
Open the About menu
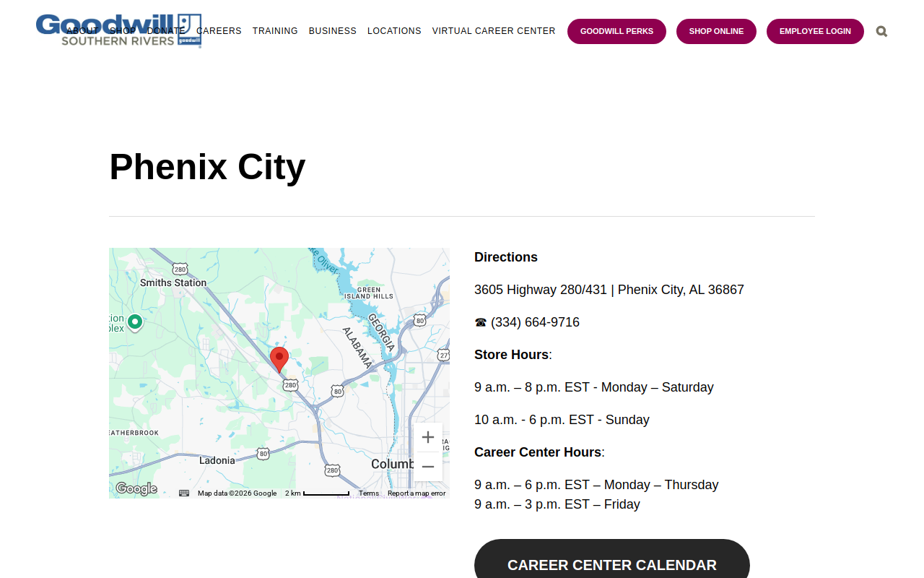82,31
